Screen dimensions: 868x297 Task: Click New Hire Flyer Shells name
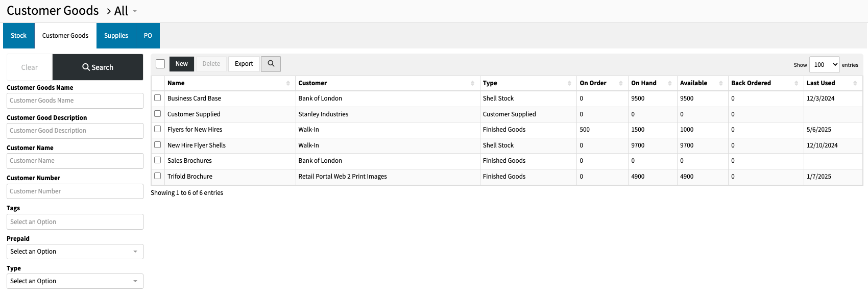(x=197, y=145)
